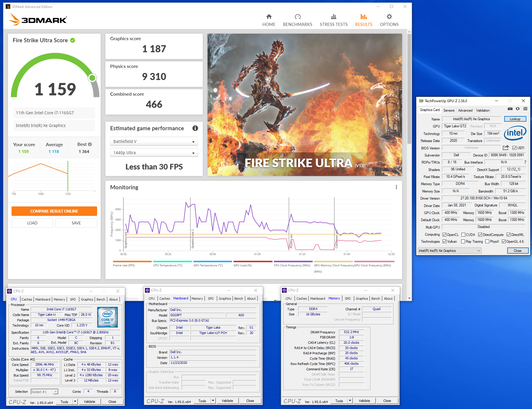Image resolution: width=532 pixels, height=409 pixels.
Task: Click the Close button in GPU-Z
Action: tap(518, 251)
